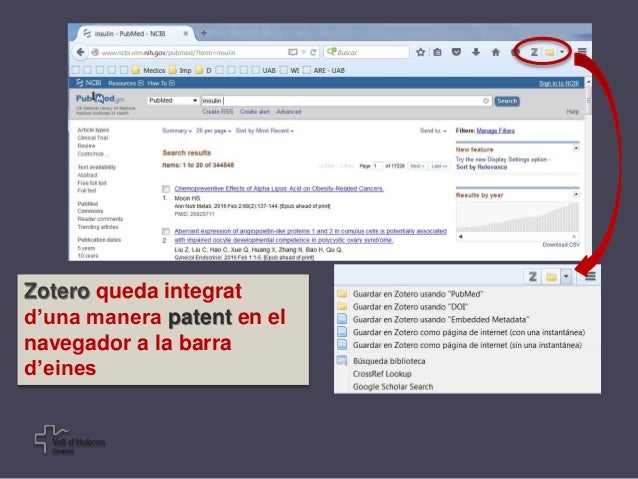Toggle reader view icon in address bar
The height and width of the screenshot is (479, 638).
tap(293, 52)
